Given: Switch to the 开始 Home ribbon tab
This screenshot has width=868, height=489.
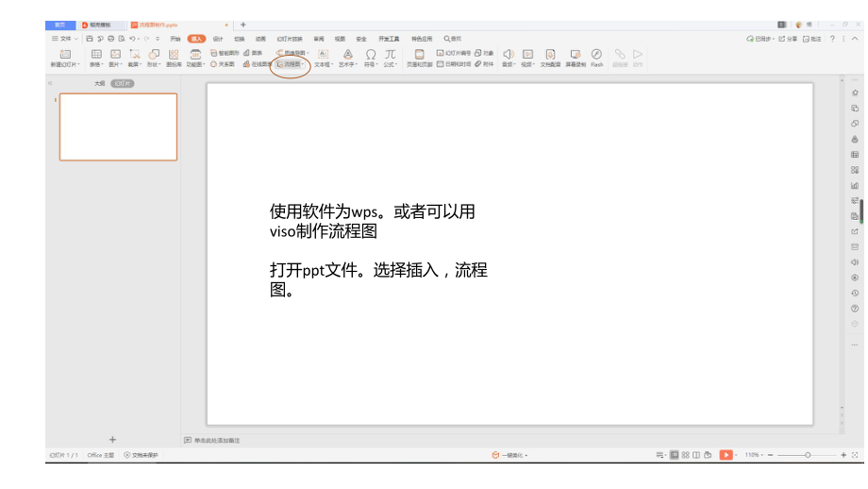Looking at the screenshot, I should click(x=175, y=39).
